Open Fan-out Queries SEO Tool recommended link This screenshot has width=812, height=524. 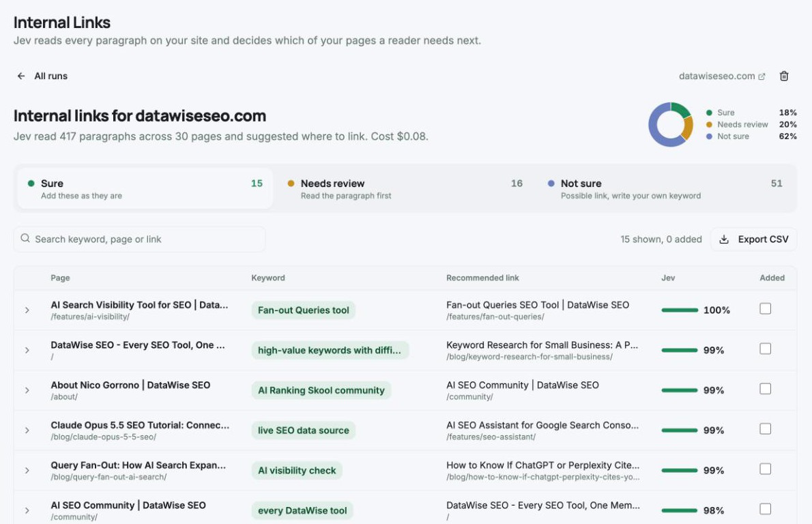click(x=538, y=305)
